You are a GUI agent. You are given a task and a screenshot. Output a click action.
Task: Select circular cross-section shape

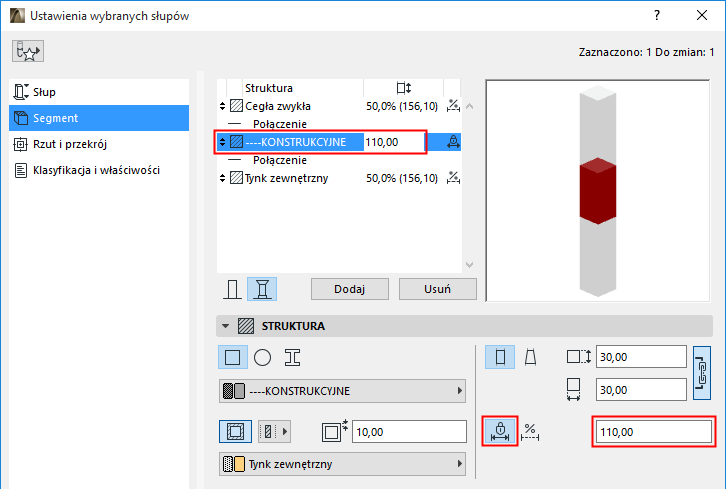coord(263,357)
